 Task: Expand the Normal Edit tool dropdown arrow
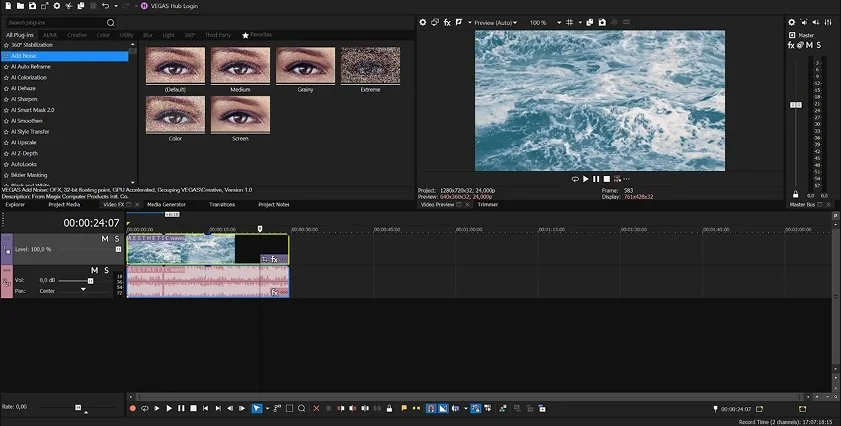click(x=267, y=409)
